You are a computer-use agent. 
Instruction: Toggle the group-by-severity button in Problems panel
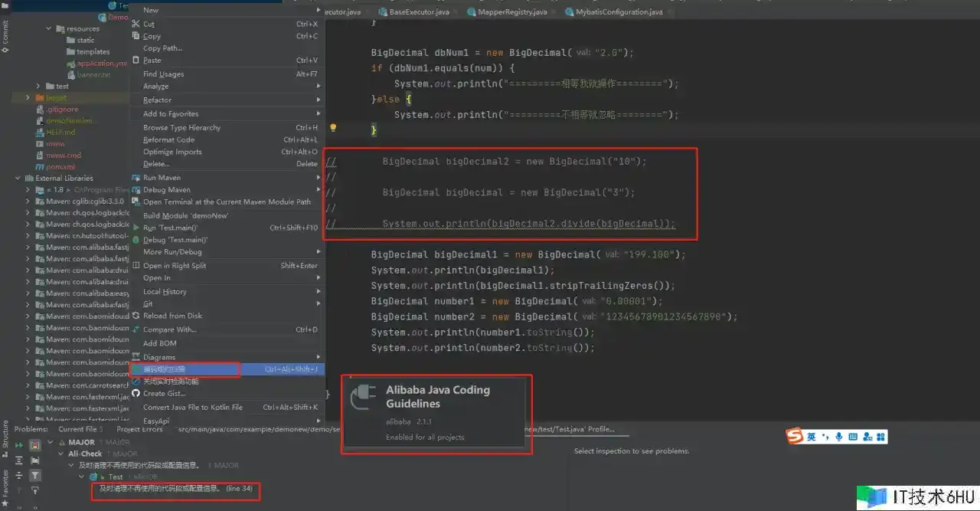tap(34, 445)
